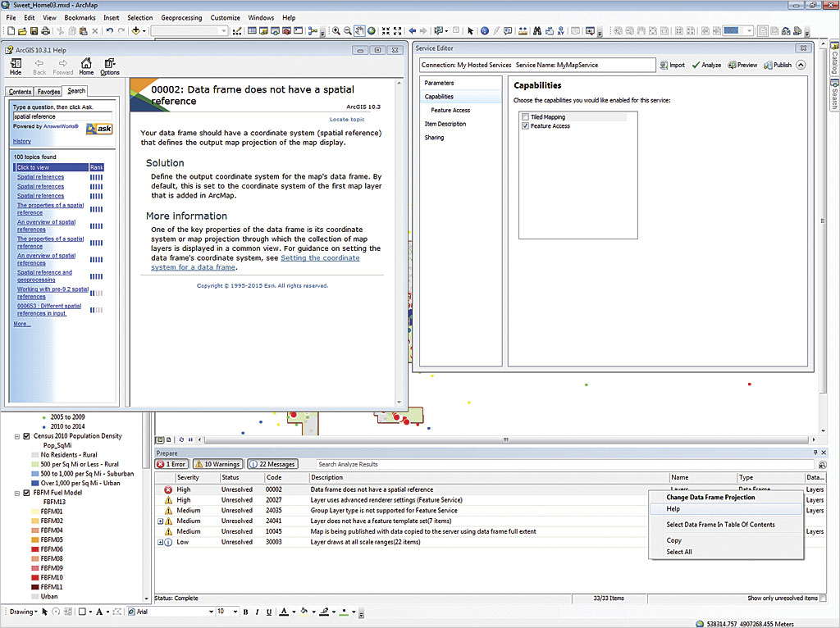Viewport: 840px width, 628px height.
Task: Choose Select Data Frame In Table Of Contents
Action: 720,525
